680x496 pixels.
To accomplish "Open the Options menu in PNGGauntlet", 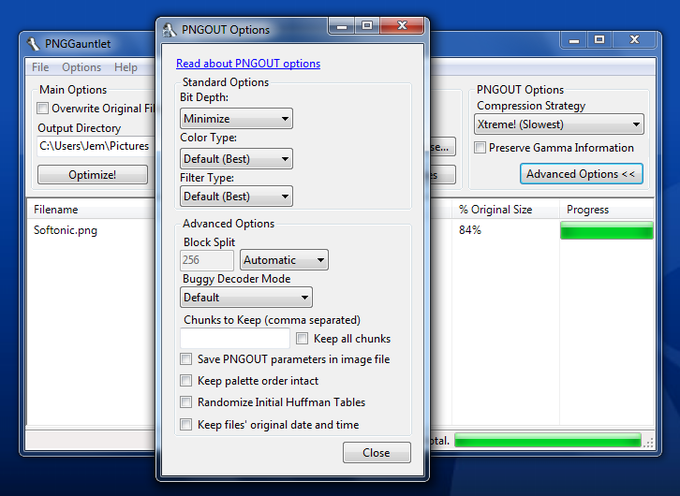I will pos(82,67).
